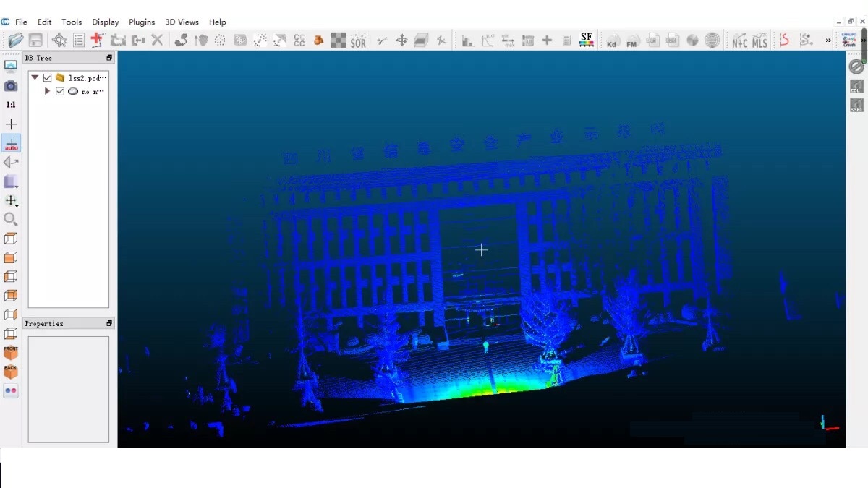Select the lss2.pcd file entry
Image resolution: width=868 pixels, height=488 pixels.
(x=88, y=77)
